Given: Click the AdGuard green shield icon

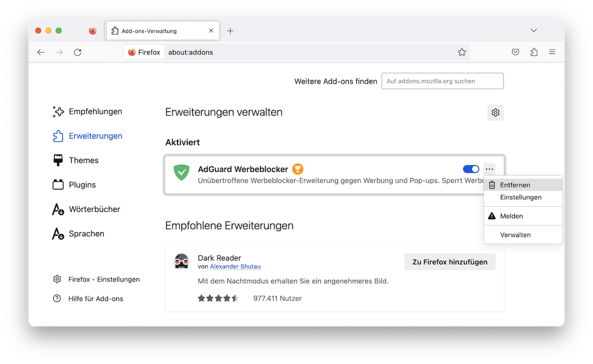Looking at the screenshot, I should tap(181, 173).
